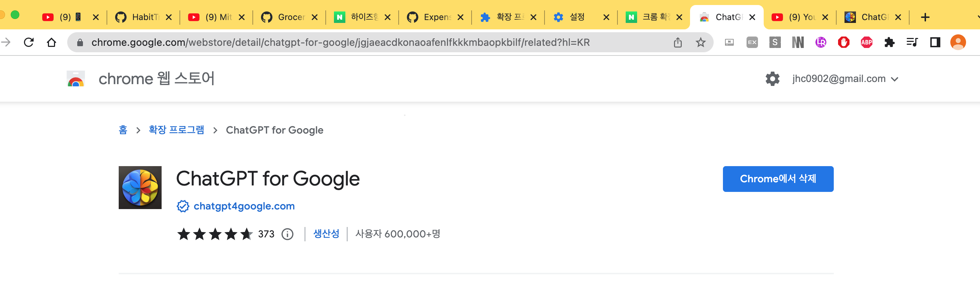Bookmark this page with the star icon

click(x=700, y=42)
